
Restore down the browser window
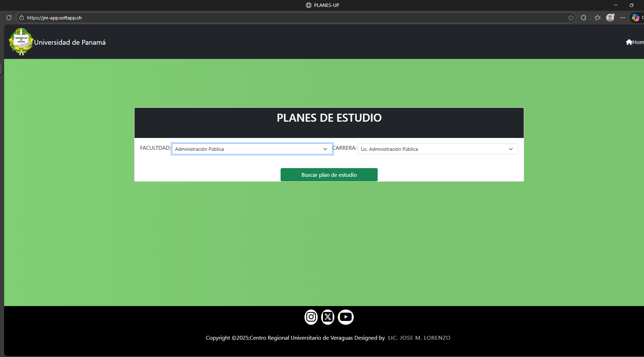pos(632,5)
